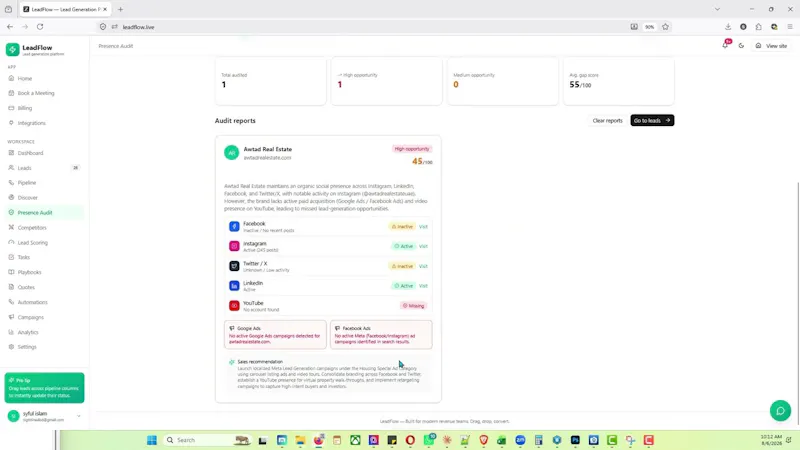Click the Facebook platform icon
Screen dimensions: 800x450
[x=234, y=226]
